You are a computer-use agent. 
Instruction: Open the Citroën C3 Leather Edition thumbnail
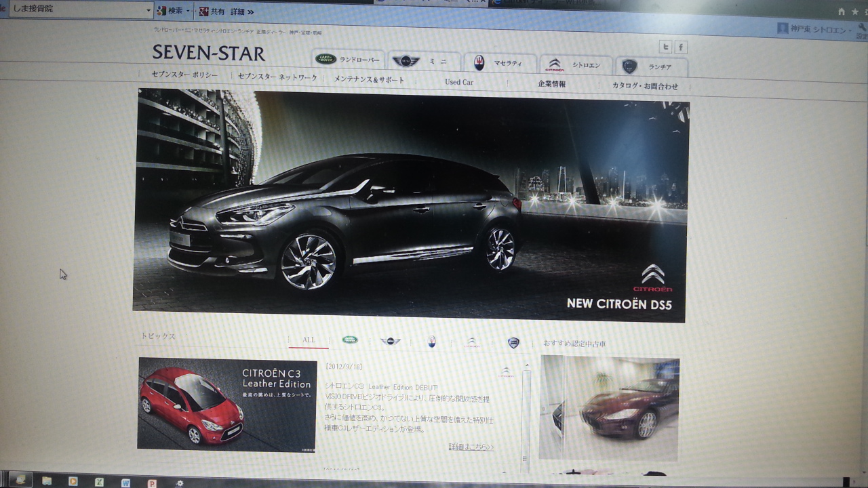click(226, 404)
